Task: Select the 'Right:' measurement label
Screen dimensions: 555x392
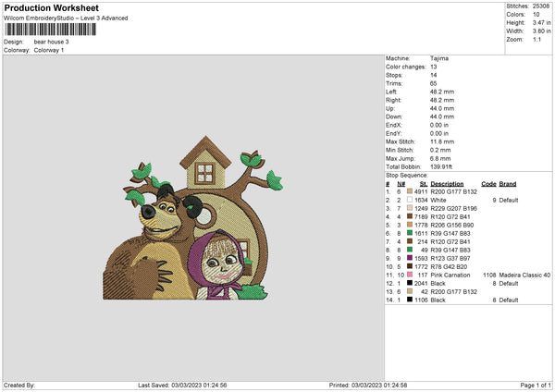Action: [x=393, y=100]
